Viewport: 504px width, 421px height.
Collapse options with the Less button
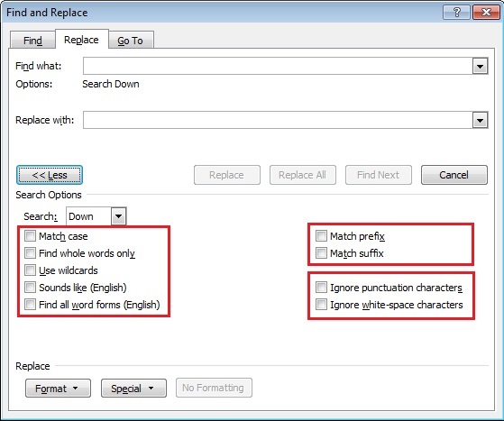pos(50,175)
